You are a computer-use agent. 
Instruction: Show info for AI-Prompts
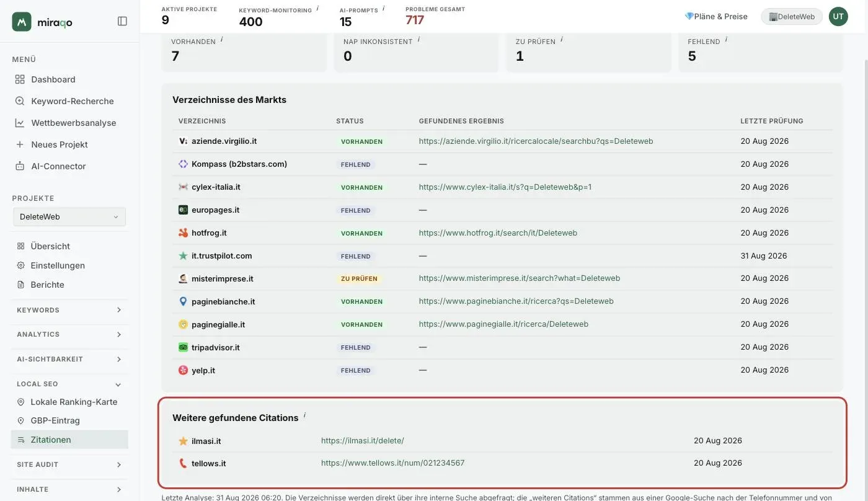click(x=383, y=9)
